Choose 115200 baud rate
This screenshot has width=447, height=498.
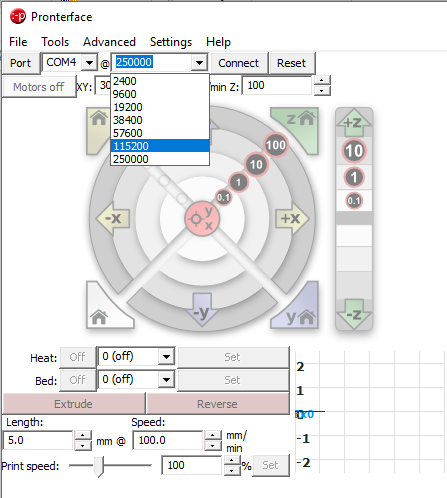click(x=160, y=146)
